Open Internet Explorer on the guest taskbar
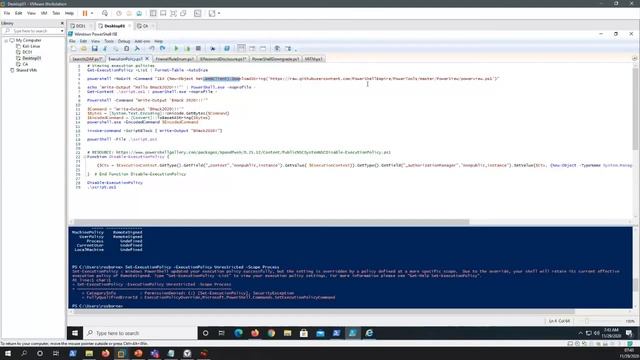 point(369,333)
